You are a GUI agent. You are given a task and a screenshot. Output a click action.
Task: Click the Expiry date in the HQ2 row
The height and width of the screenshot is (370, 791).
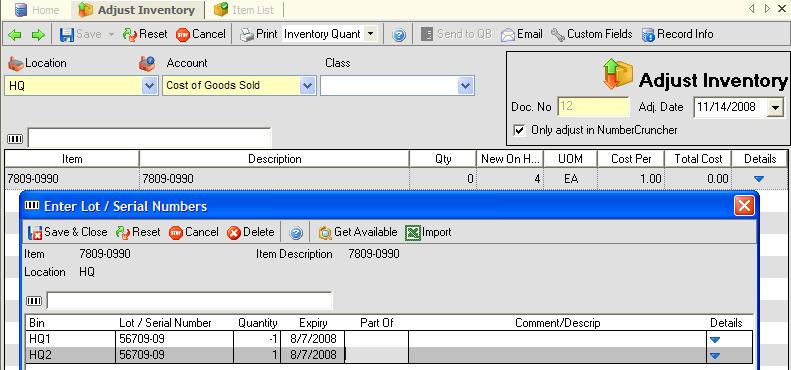click(x=313, y=355)
